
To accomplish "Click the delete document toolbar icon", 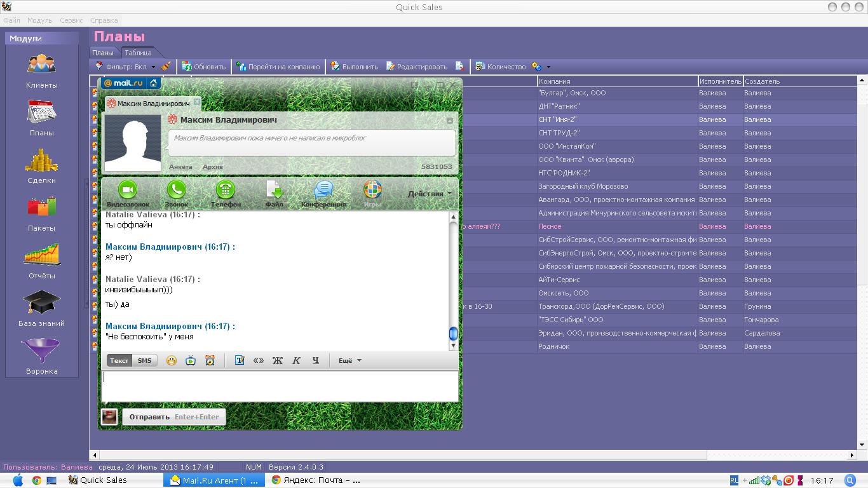I will (x=460, y=66).
